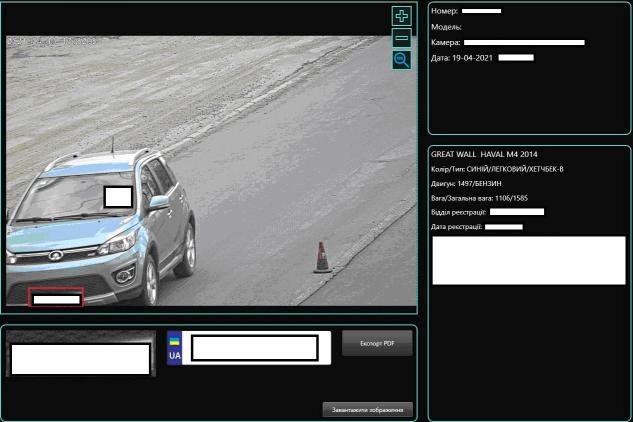Click the Номер label in info panel
This screenshot has width=633, height=422.
[444, 11]
